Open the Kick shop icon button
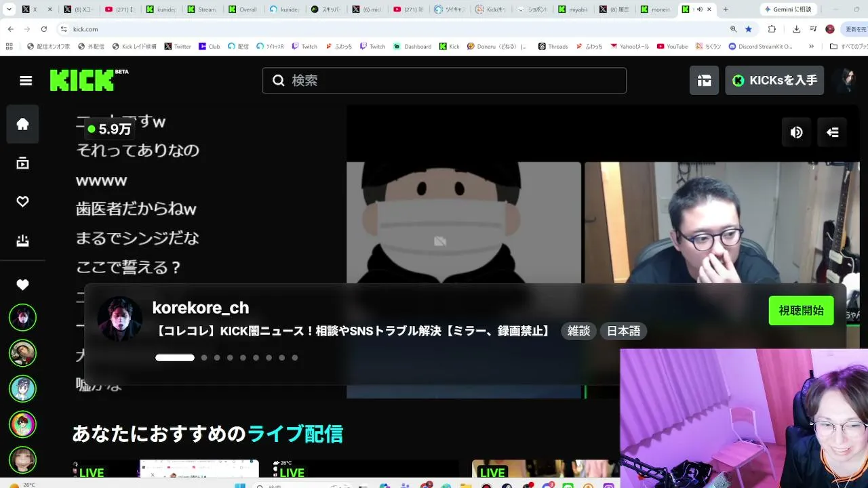Image resolution: width=868 pixels, height=488 pixels. [x=705, y=81]
